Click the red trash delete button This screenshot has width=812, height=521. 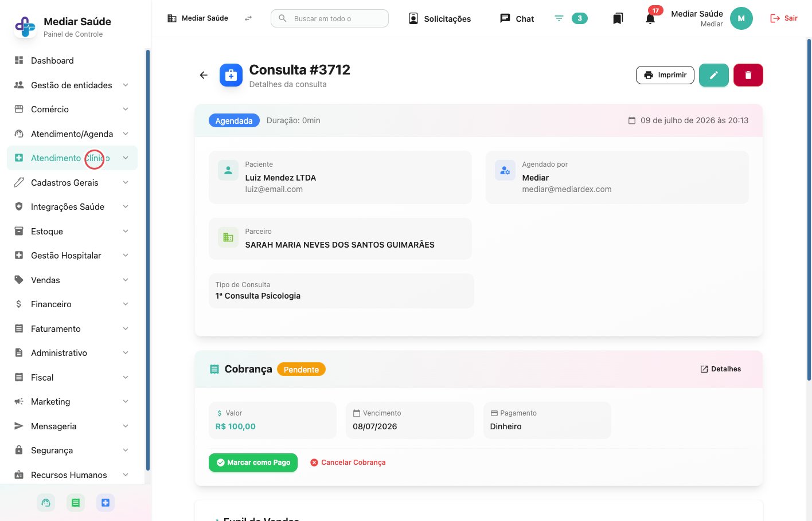click(x=748, y=75)
